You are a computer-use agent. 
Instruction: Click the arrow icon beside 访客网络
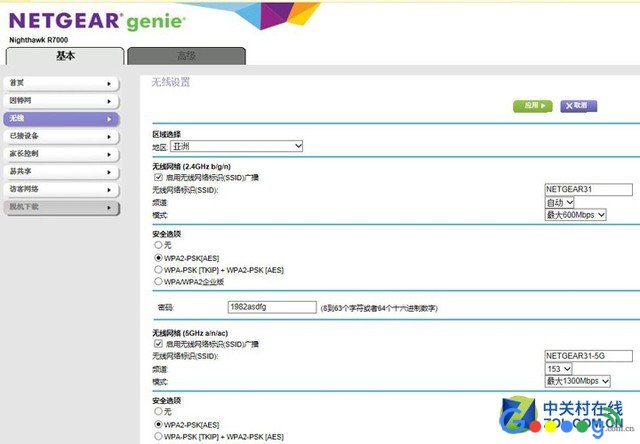point(109,189)
